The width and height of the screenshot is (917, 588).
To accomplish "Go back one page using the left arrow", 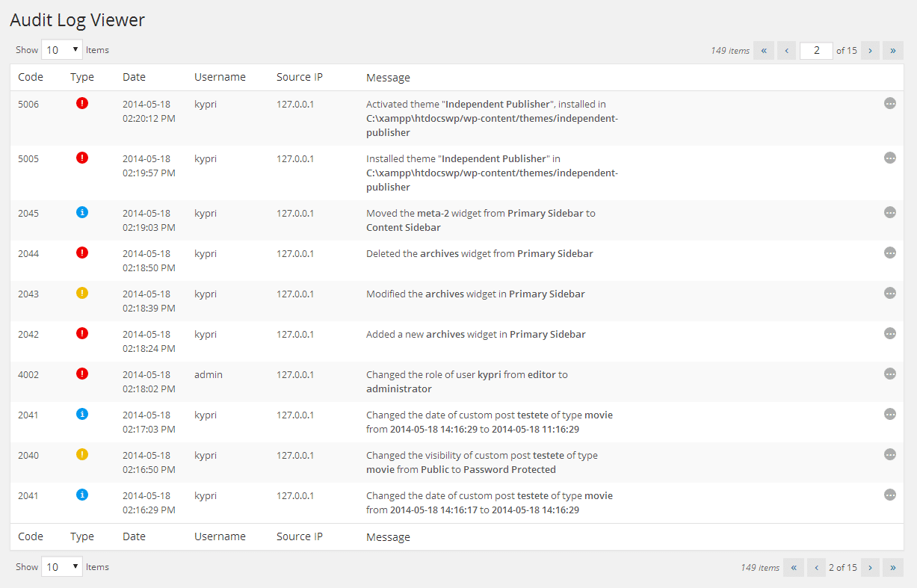I will coord(786,50).
